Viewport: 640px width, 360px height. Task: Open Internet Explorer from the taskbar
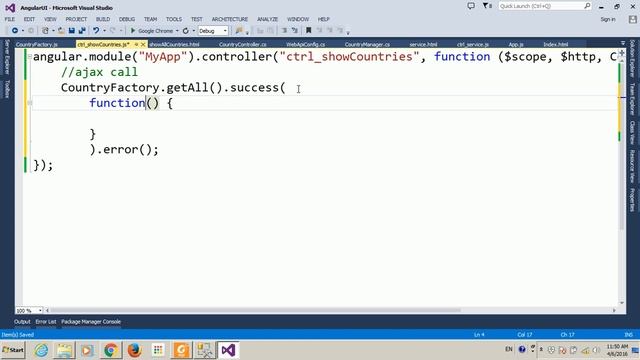41,350
